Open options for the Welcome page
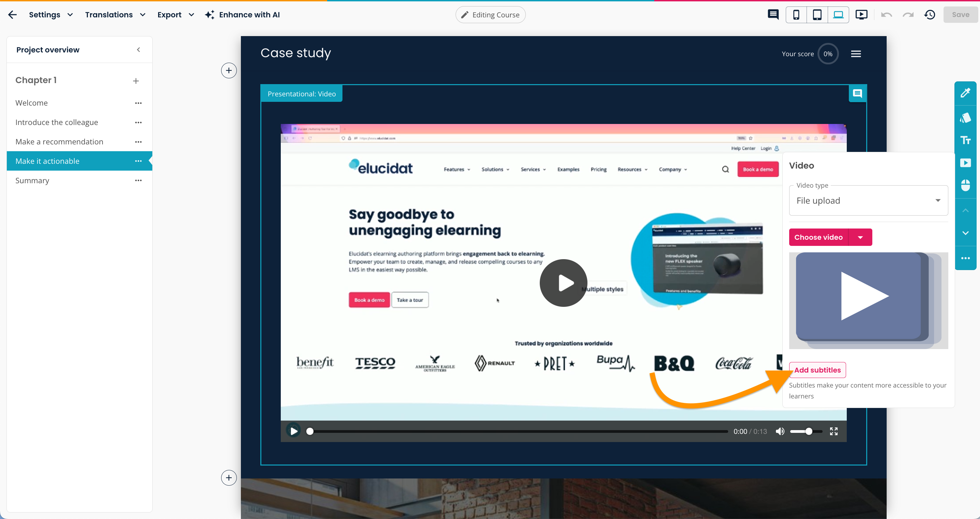The height and width of the screenshot is (519, 980). (x=138, y=103)
